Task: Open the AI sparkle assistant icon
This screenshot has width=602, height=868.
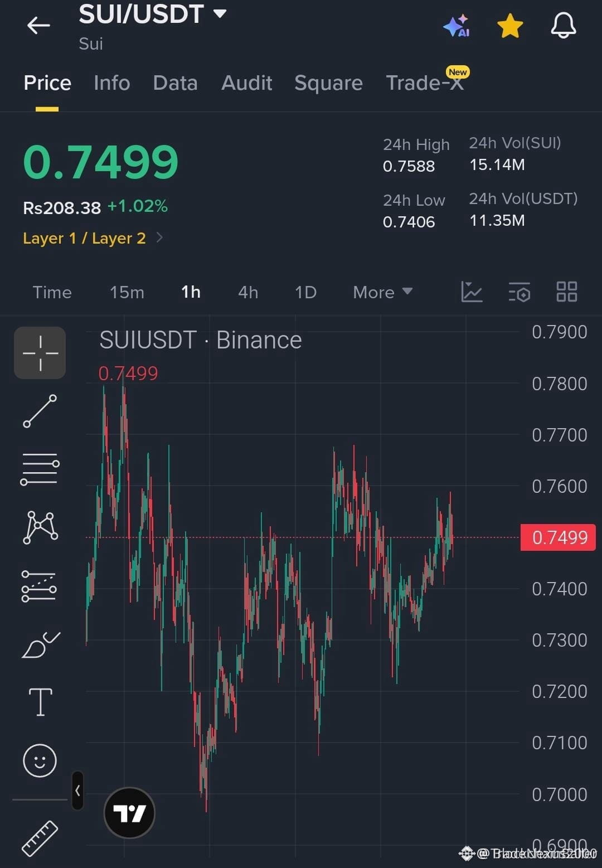Action: (x=457, y=26)
